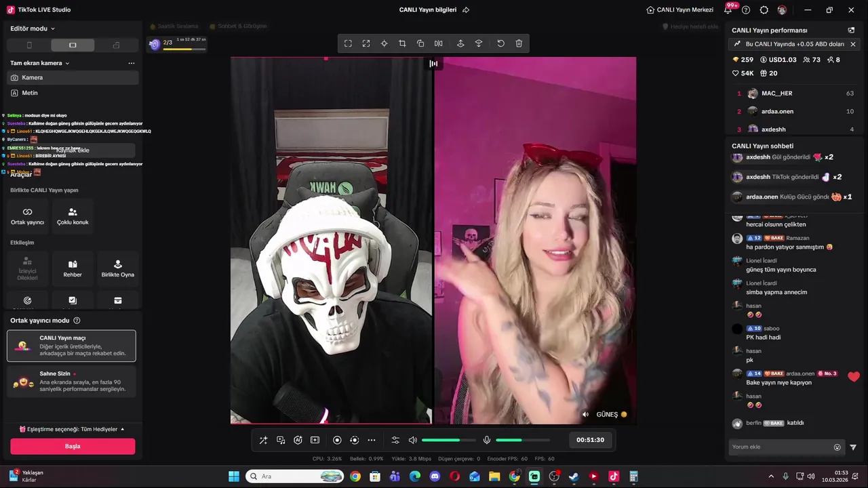
Task: Open Steam from the taskbar
Action: [574, 476]
